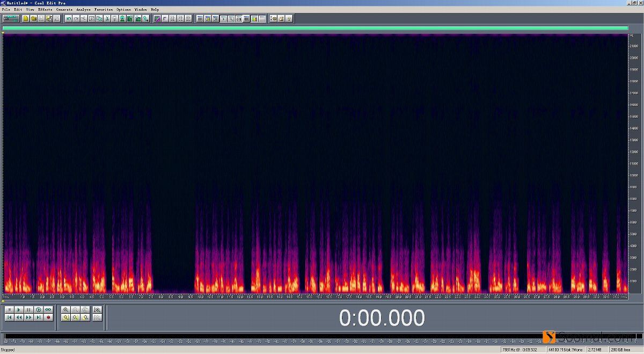Expand the Generate menu
644x354 pixels.
pyautogui.click(x=64, y=10)
